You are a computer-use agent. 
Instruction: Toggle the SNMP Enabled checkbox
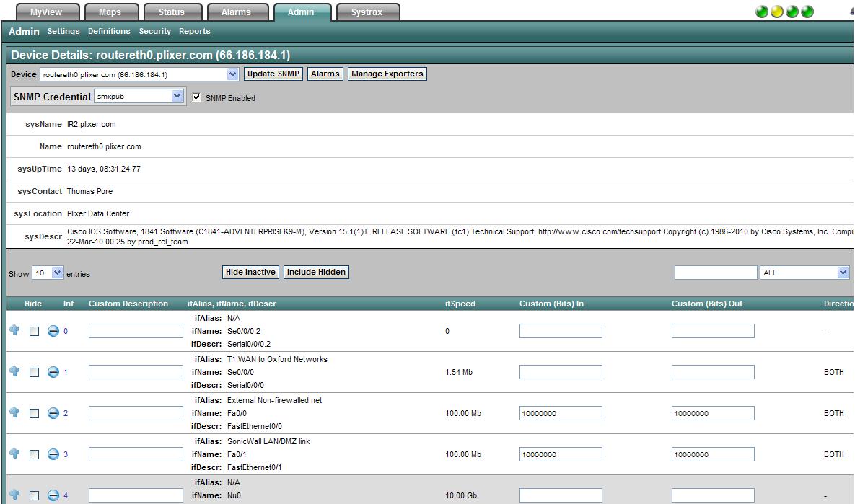pyautogui.click(x=197, y=97)
